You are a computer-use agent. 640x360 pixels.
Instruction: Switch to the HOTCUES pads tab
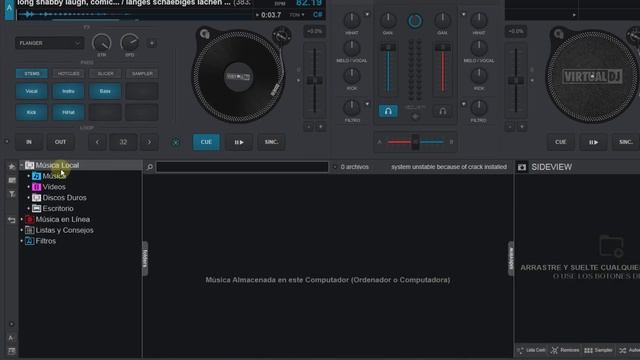(68, 74)
